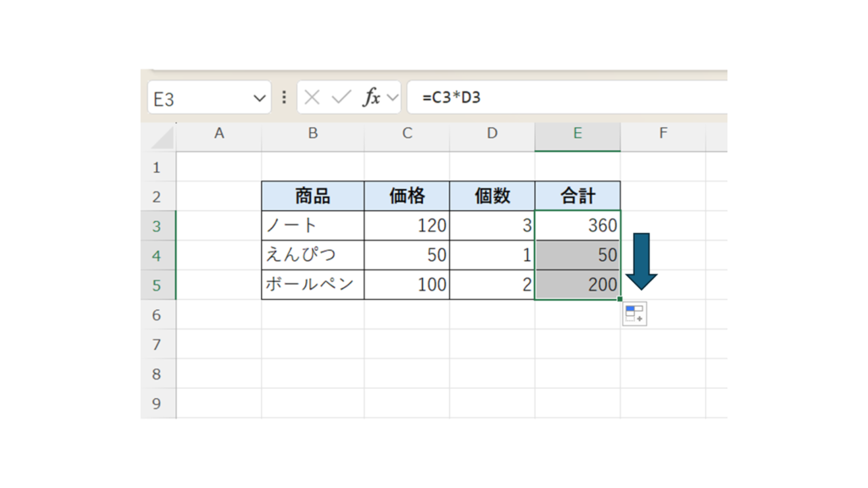Click cell with value 360
Viewport: 868px width, 488px height.
577,226
